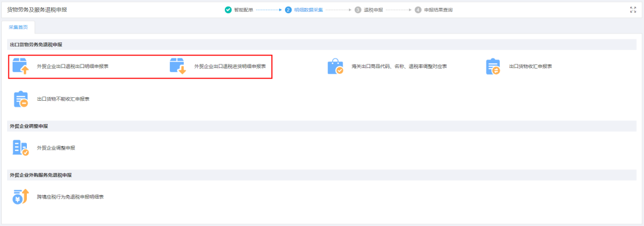Click the 外贸企业出口退税进货明细申报表 box icon
The width and height of the screenshot is (644, 226).
coord(178,66)
